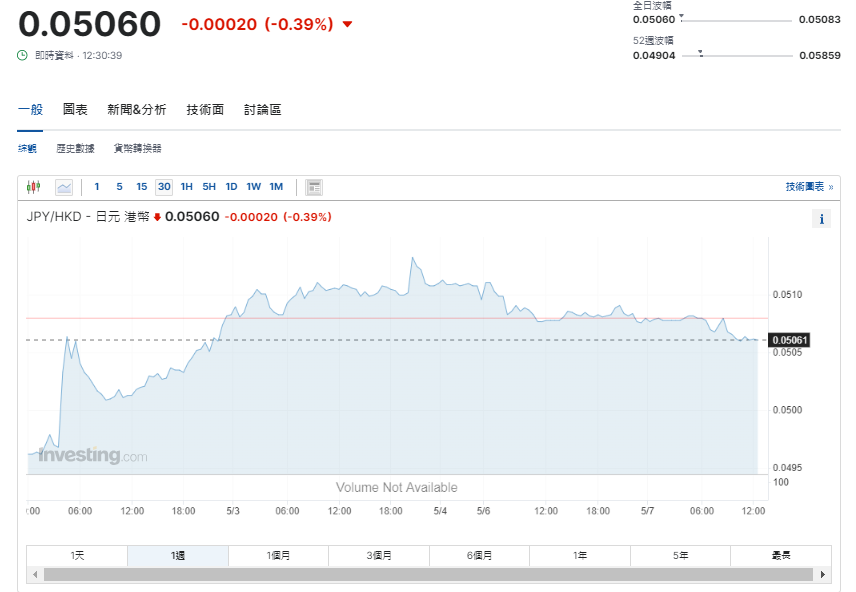Switch to the area chart icon

click(x=62, y=187)
